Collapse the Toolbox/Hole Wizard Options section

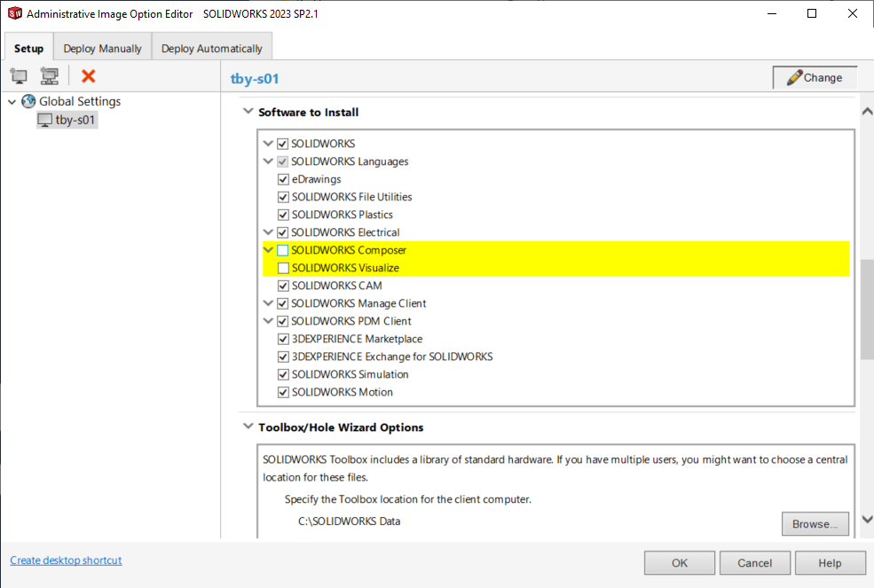pos(248,427)
